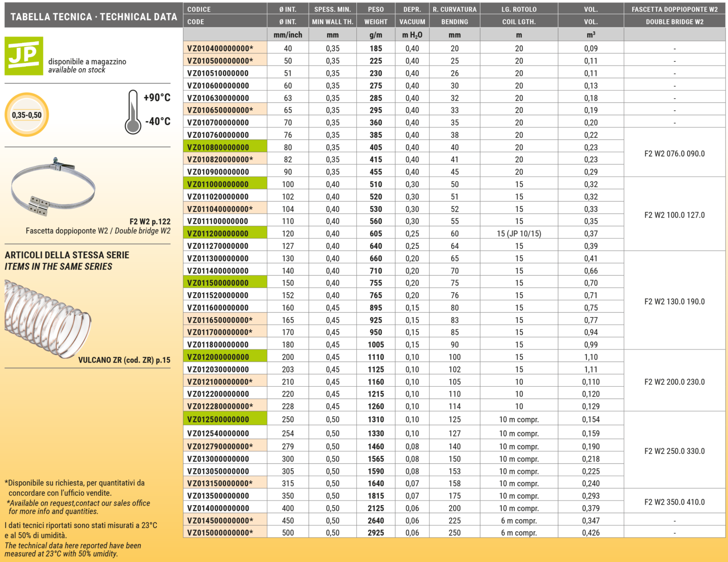
Task: Click the TABELLA TECNICA title banner
Action: coord(93,17)
